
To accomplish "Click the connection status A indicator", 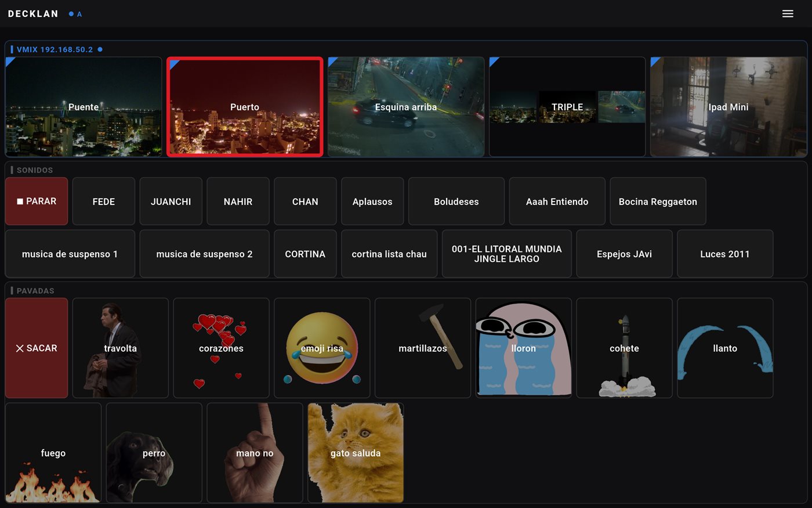I will [x=75, y=14].
